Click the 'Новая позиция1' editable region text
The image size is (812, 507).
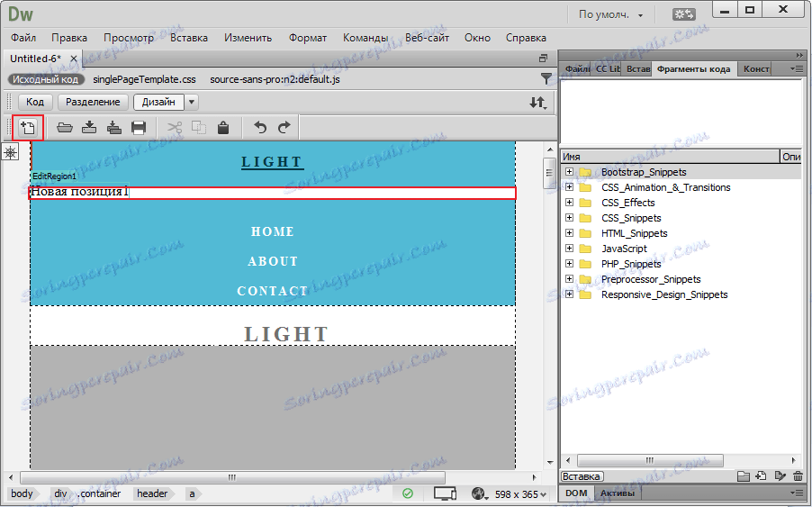(78, 192)
